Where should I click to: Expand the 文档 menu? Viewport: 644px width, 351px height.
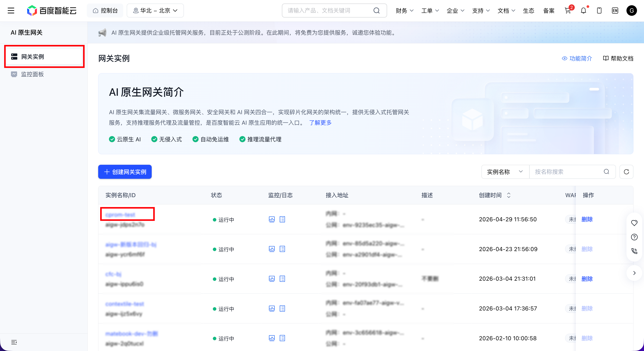(x=506, y=11)
